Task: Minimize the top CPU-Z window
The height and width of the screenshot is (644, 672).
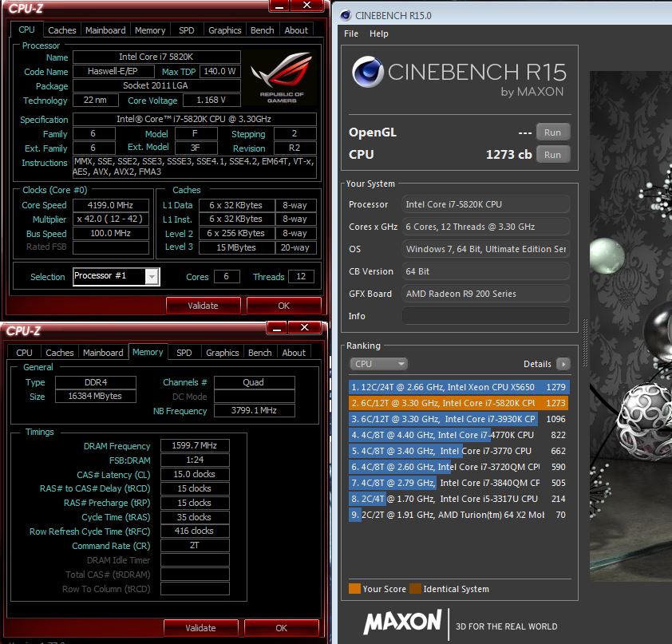Action: pyautogui.click(x=279, y=6)
